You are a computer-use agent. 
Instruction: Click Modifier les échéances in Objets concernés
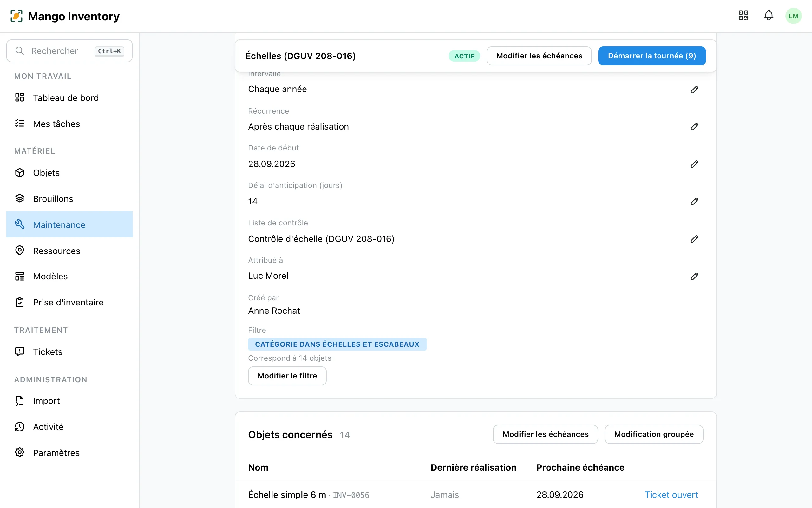545,434
